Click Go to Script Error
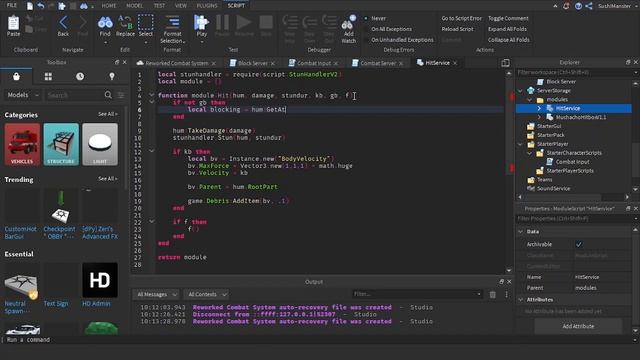The height and width of the screenshot is (360, 640). [x=461, y=18]
